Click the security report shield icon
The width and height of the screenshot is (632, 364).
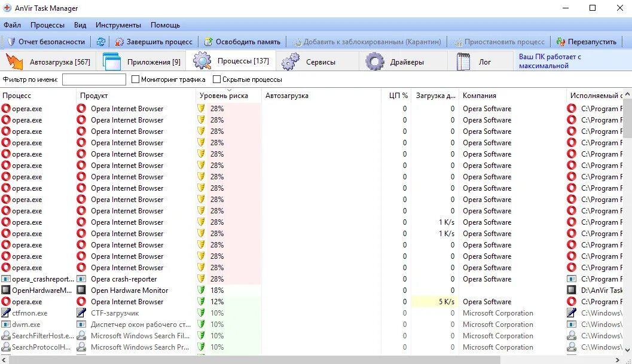coord(11,41)
